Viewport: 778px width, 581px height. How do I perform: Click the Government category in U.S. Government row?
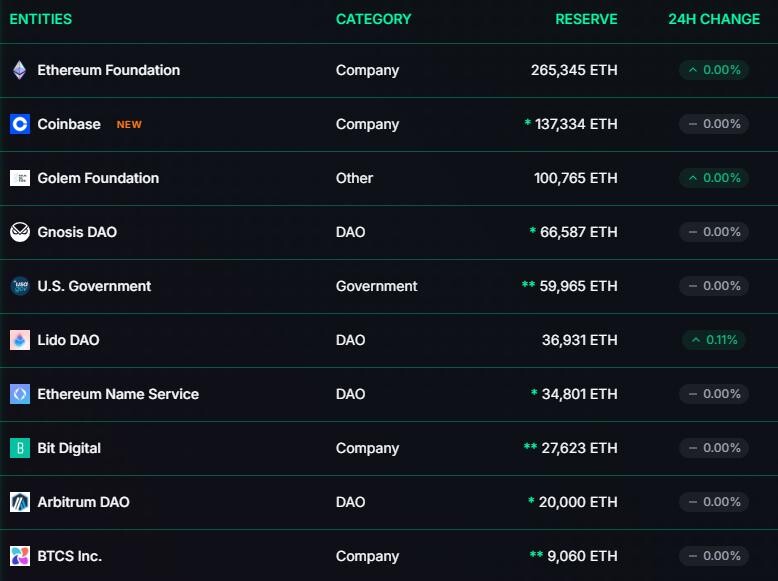click(377, 286)
